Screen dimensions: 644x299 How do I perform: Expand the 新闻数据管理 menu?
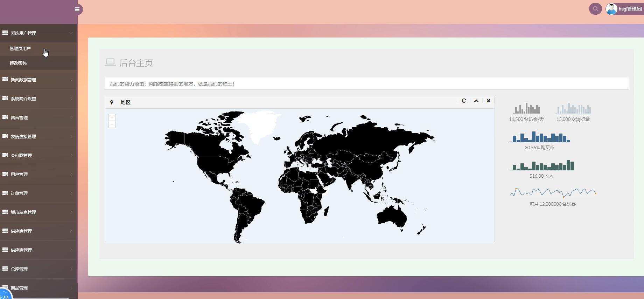[x=38, y=80]
